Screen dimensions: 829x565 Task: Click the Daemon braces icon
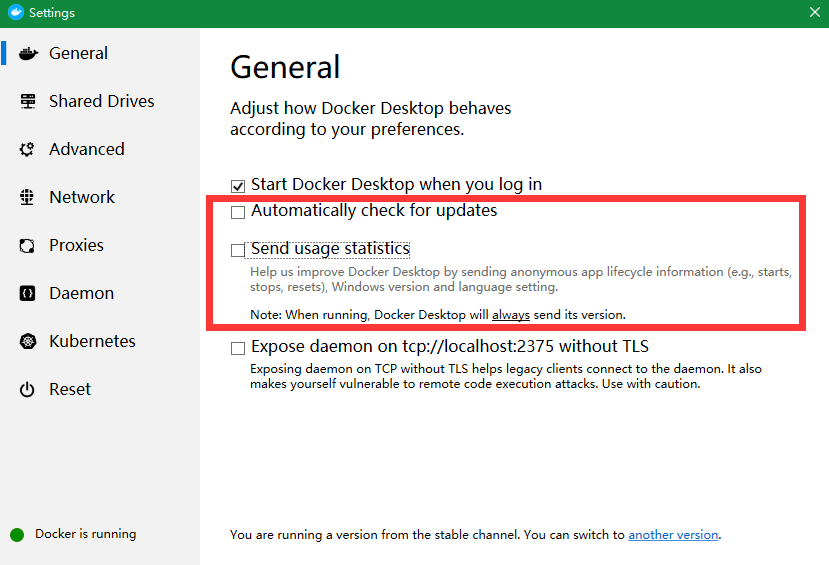click(27, 293)
